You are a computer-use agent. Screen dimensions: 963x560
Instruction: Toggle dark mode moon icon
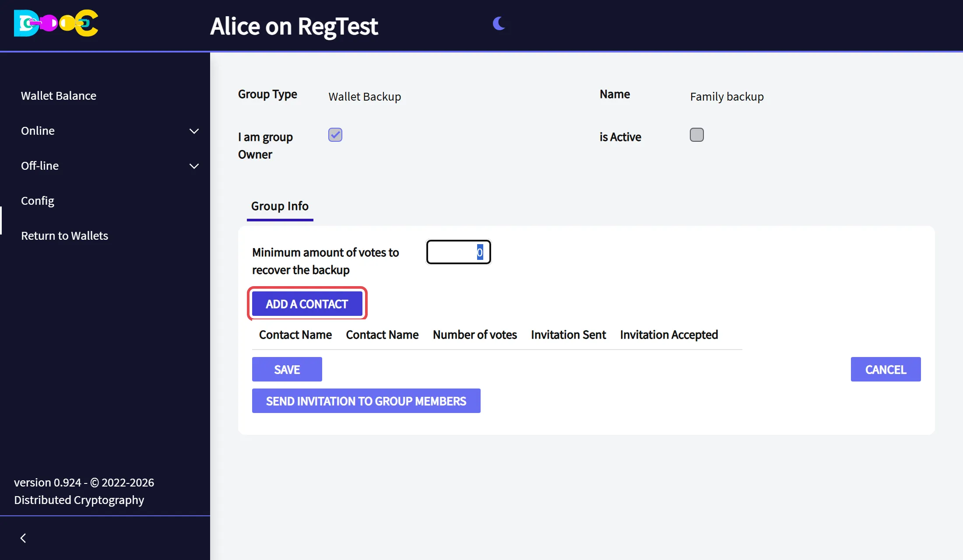tap(499, 24)
